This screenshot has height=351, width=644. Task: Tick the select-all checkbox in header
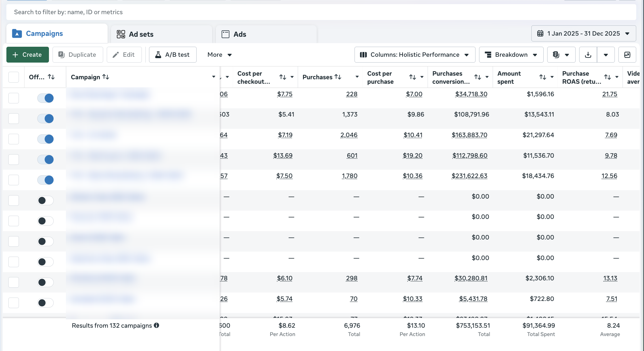click(x=14, y=77)
